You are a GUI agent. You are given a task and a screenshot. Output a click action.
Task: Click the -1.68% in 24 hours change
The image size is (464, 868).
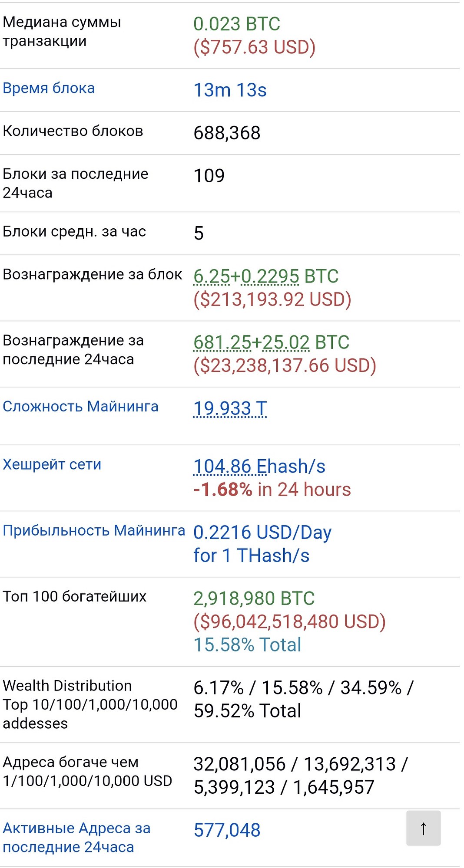click(272, 490)
